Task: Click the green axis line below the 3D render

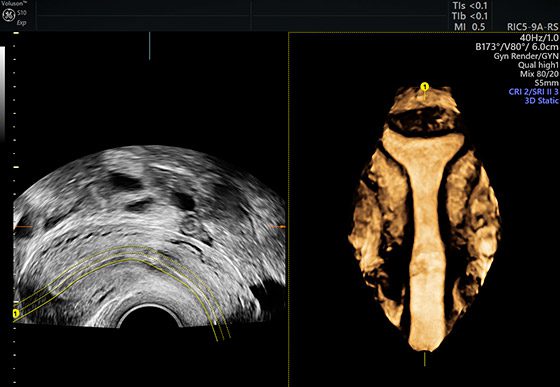Action: [x=425, y=359]
